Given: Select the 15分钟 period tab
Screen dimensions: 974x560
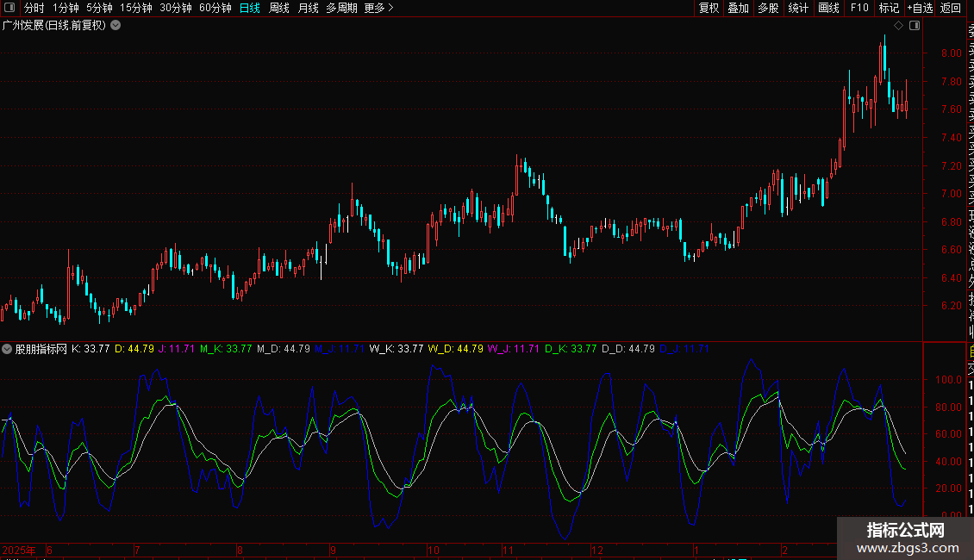Looking at the screenshot, I should tap(135, 8).
